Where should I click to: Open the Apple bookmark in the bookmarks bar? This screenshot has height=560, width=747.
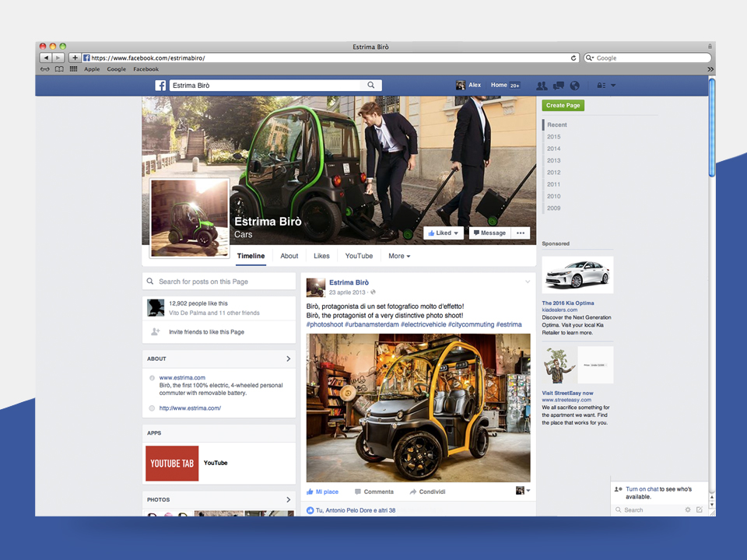tap(92, 69)
